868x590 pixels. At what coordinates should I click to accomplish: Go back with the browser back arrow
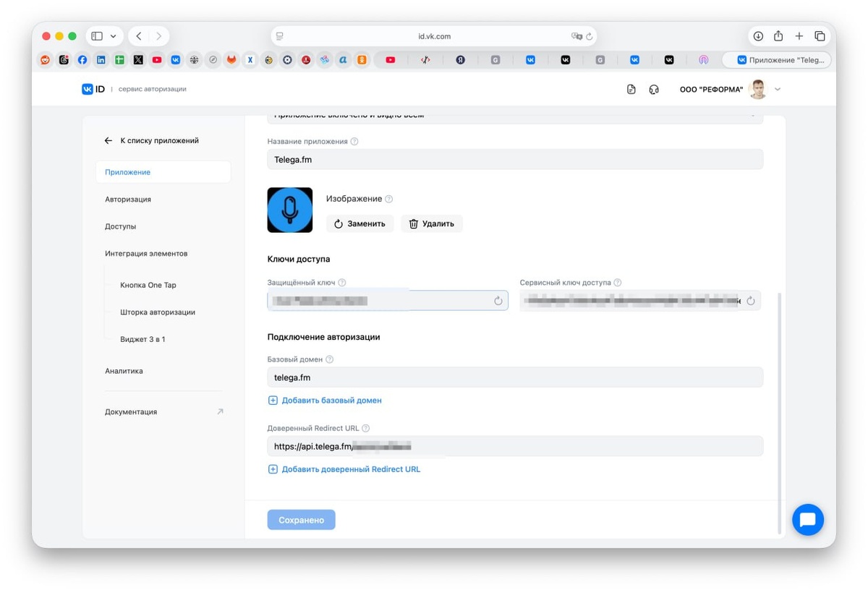(x=139, y=36)
